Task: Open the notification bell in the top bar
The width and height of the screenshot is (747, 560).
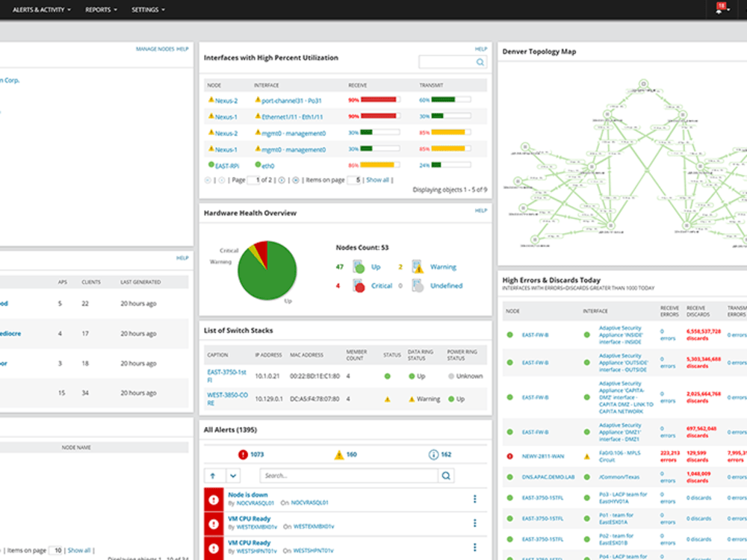Action: coord(720,8)
